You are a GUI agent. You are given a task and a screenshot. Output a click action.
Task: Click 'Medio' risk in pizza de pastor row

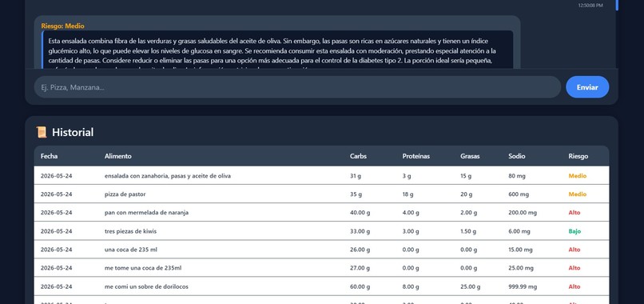[578, 194]
